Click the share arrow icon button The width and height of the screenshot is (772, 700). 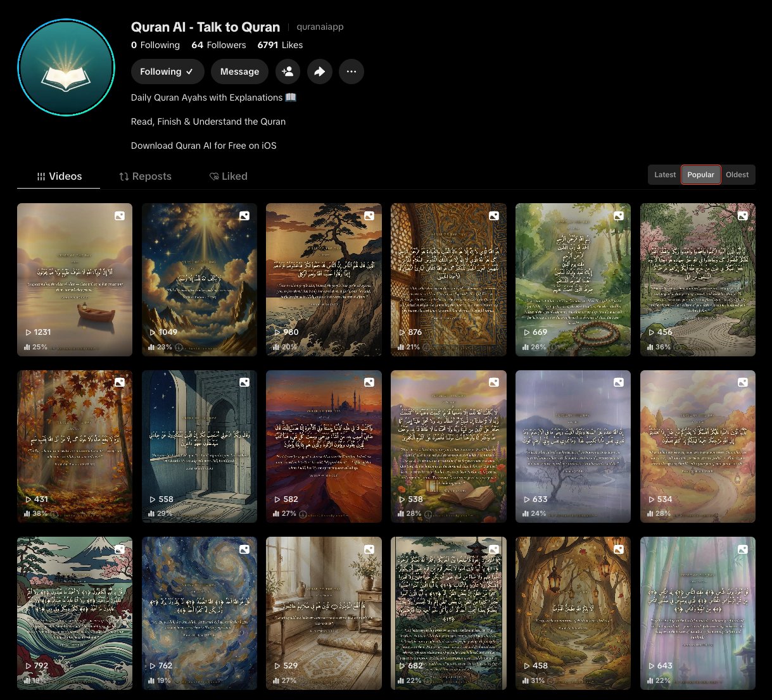320,72
